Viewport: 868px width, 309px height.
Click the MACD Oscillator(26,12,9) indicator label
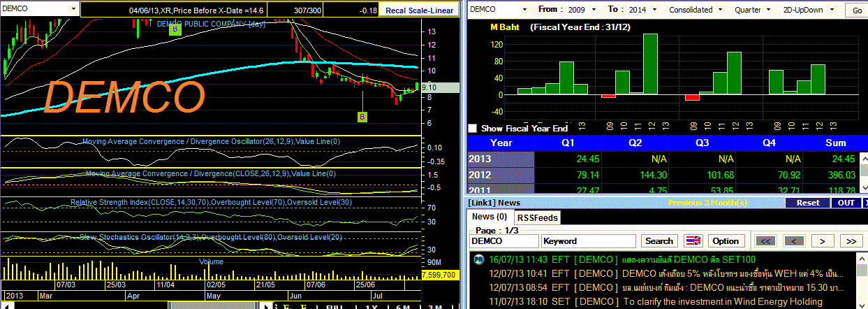(x=211, y=141)
